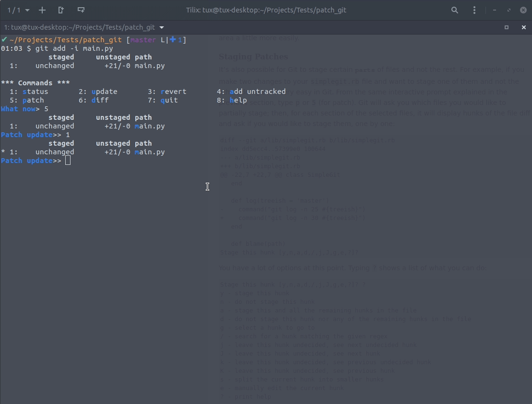Close the tux@tux-desktop terminal pane
This screenshot has height=404, width=532.
(x=523, y=28)
